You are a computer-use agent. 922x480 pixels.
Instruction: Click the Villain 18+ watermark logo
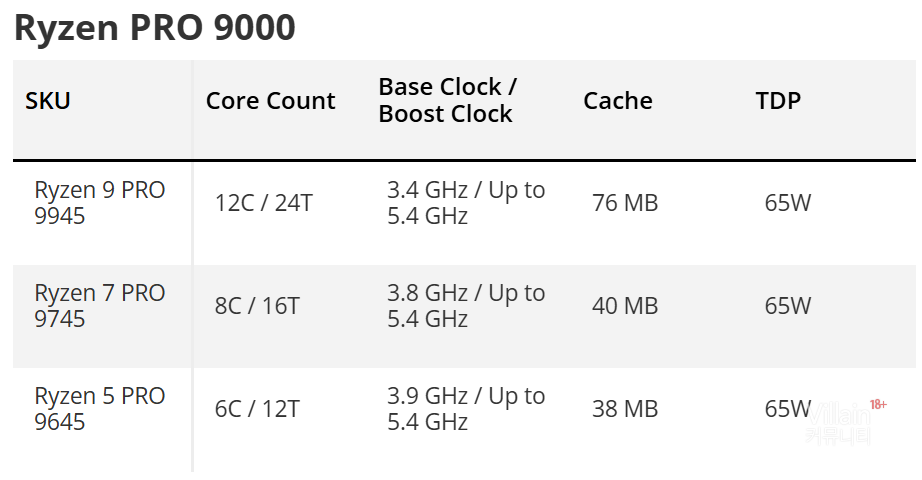(845, 419)
